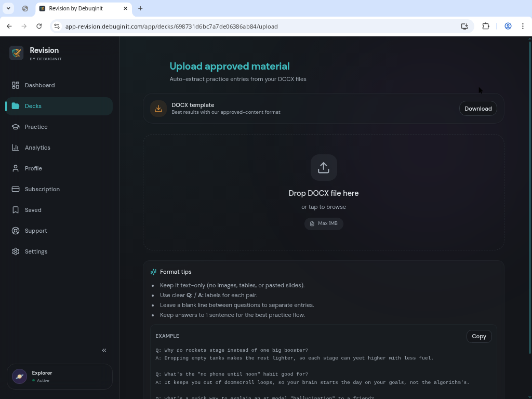This screenshot has width=532, height=399.
Task: Open Saved items
Action: tap(33, 210)
